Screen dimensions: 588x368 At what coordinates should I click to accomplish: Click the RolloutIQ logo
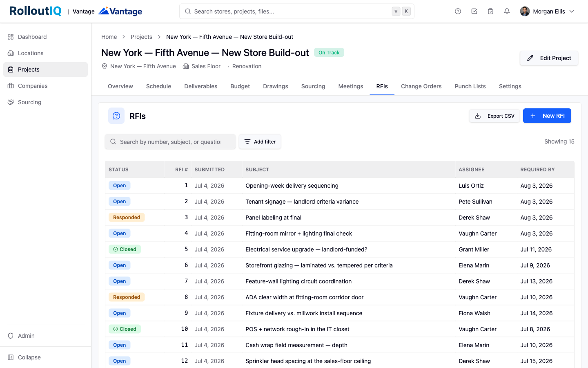[x=36, y=11]
